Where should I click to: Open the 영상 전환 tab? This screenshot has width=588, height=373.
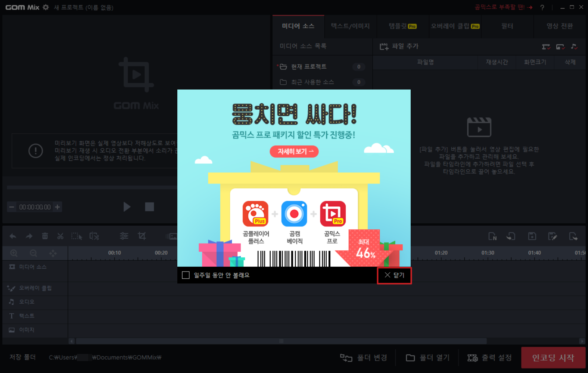click(560, 26)
